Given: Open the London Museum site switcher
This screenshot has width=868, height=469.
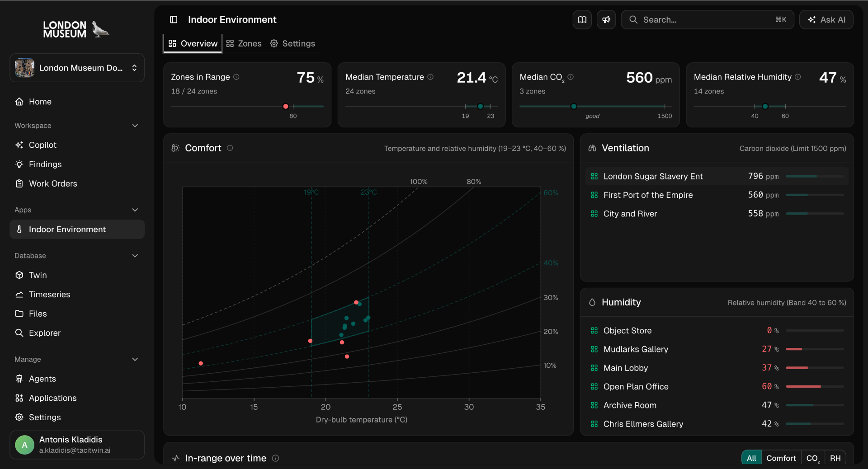Looking at the screenshot, I should (77, 68).
